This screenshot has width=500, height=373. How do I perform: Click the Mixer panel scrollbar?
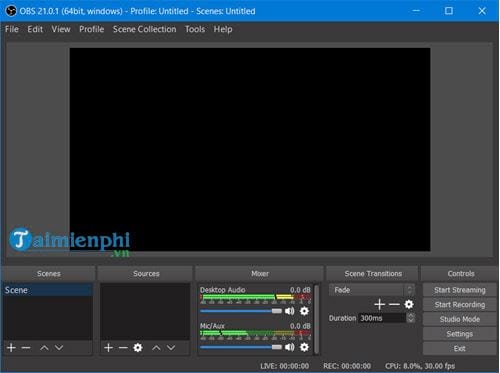pos(317,319)
